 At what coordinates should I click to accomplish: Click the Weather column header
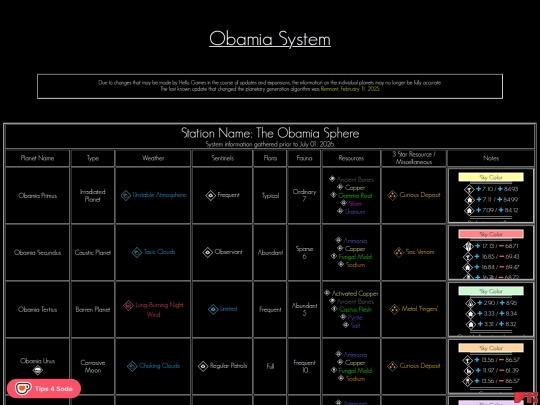[153, 158]
